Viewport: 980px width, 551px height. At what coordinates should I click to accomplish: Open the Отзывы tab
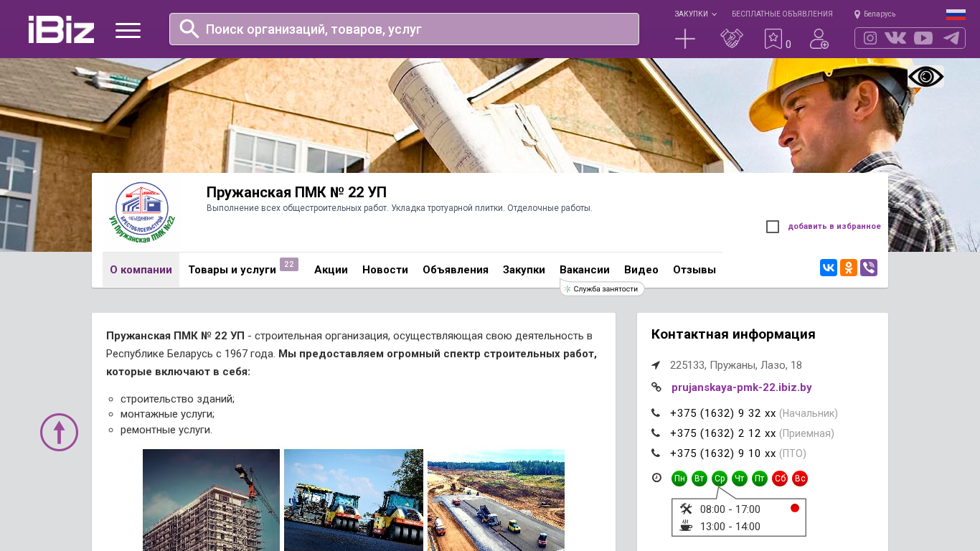pos(694,270)
